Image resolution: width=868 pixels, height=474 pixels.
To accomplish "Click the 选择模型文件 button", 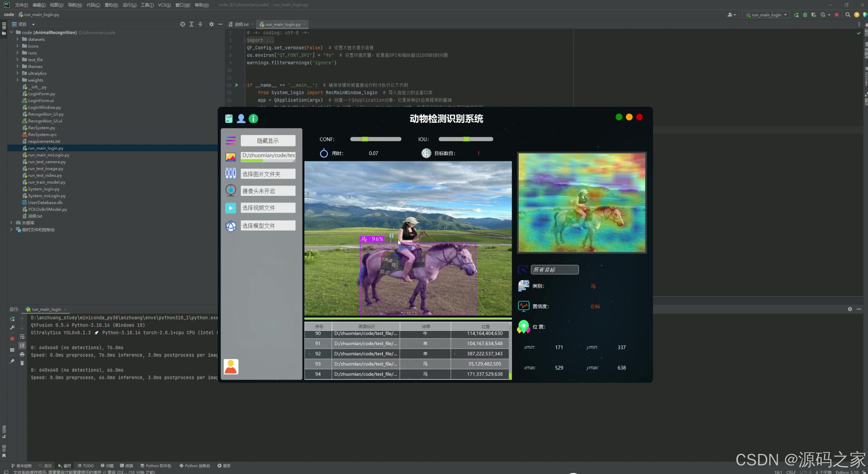I will 268,226.
